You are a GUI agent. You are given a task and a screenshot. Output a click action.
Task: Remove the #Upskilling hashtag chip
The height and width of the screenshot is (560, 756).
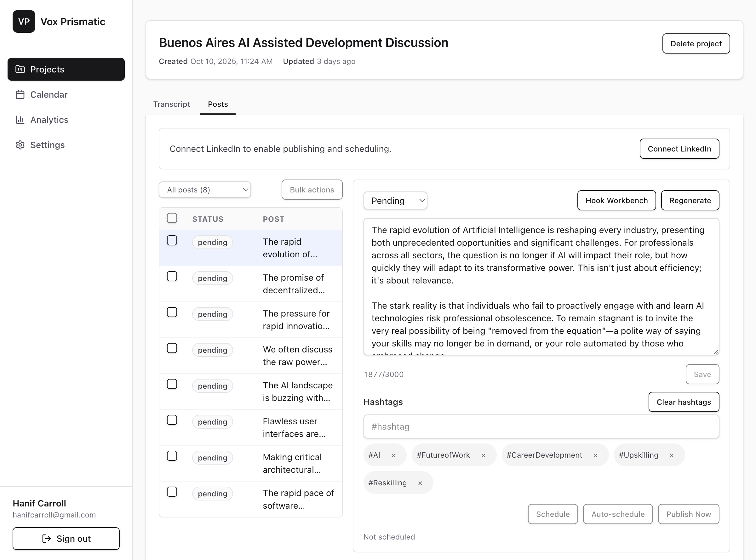click(671, 455)
